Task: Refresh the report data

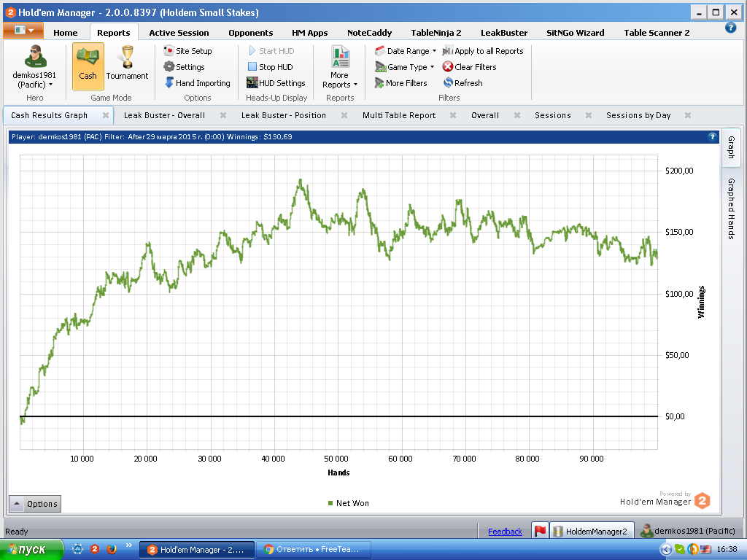Action: coord(462,83)
